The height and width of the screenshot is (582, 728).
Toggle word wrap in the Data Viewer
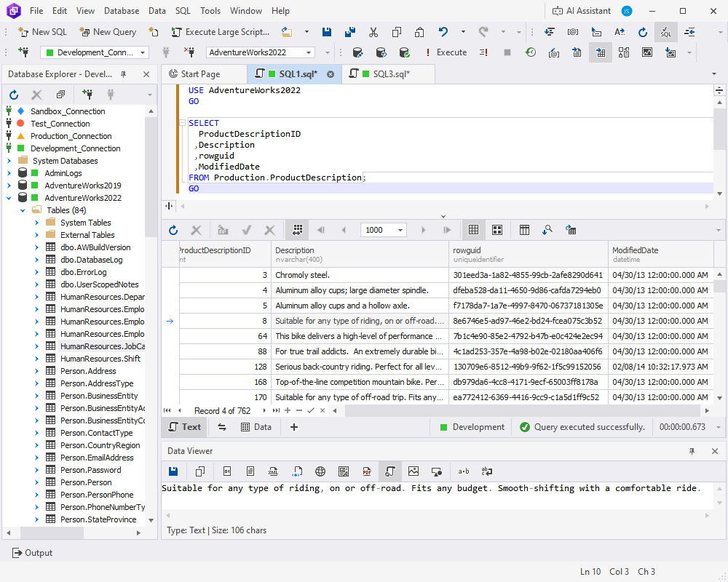point(487,471)
